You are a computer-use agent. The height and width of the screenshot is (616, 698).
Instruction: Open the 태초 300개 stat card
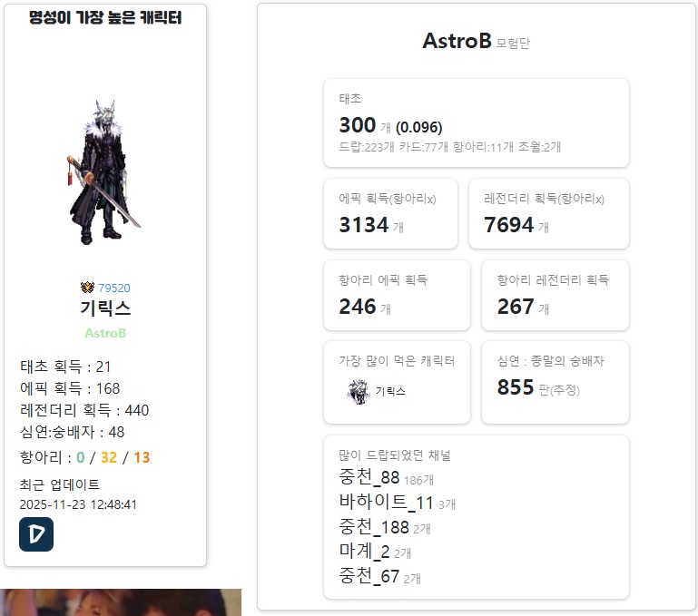tap(477, 123)
